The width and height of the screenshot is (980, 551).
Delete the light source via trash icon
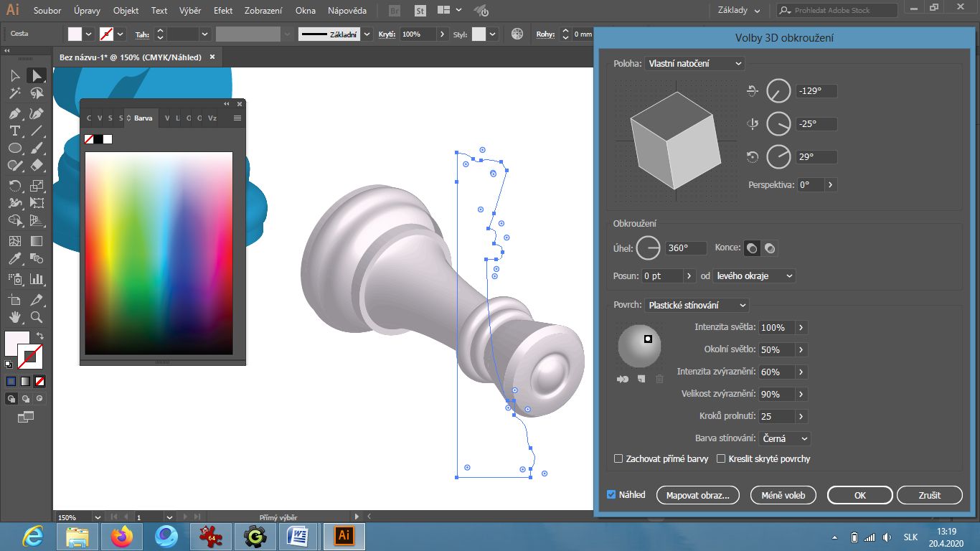pyautogui.click(x=659, y=379)
